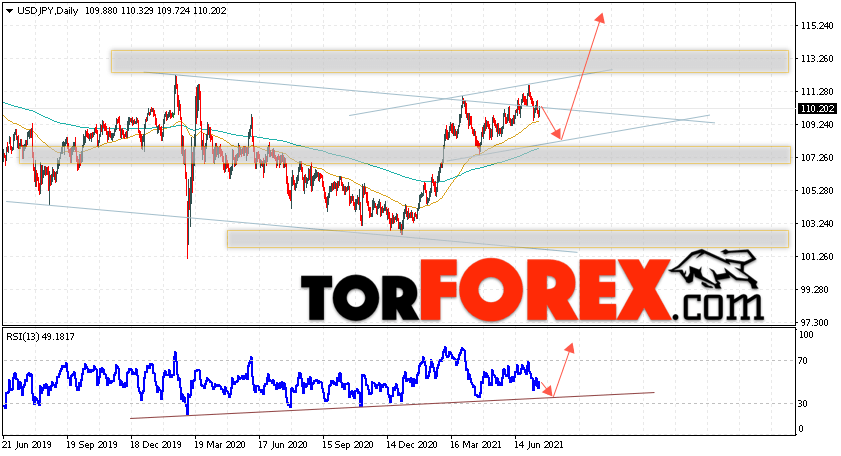Screen dimensions: 841x456
Task: Select the RSI scale label 30
Action: click(803, 403)
